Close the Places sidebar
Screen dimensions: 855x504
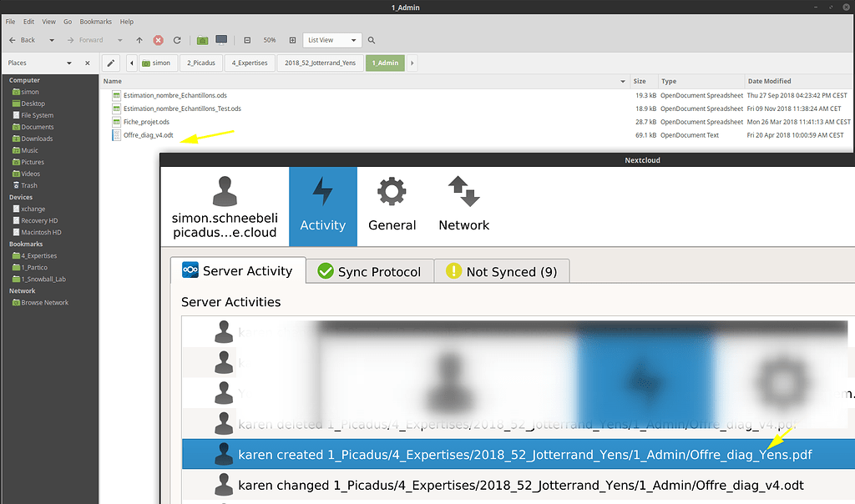tap(87, 63)
